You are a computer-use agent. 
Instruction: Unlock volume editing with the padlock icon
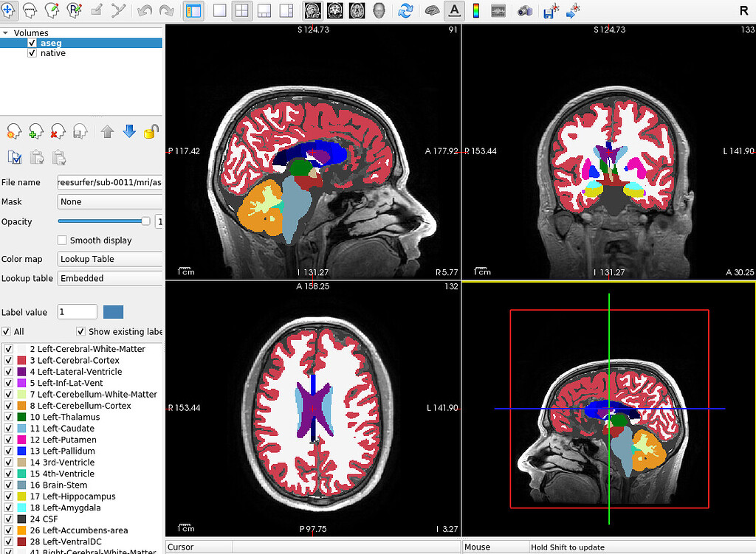pos(150,131)
